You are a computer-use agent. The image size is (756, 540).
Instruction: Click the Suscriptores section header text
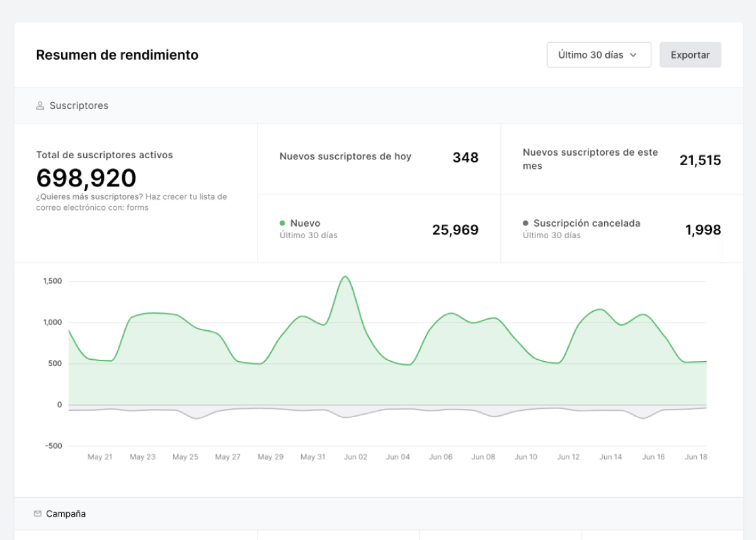click(79, 106)
